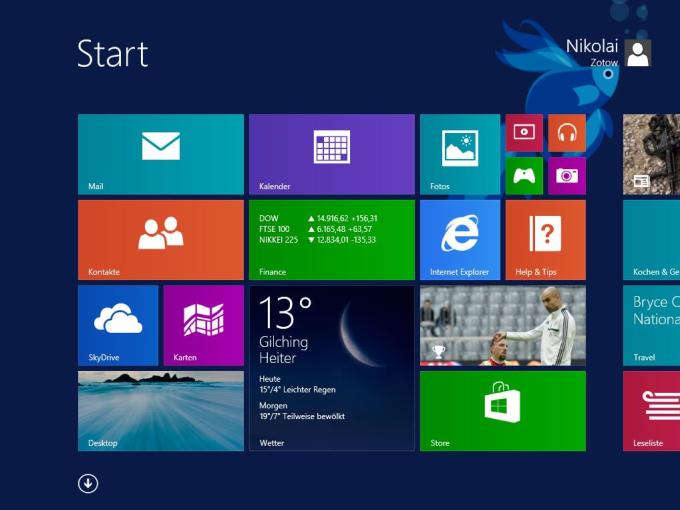Click the 13° temperature reading
680x510 pixels.
[285, 313]
